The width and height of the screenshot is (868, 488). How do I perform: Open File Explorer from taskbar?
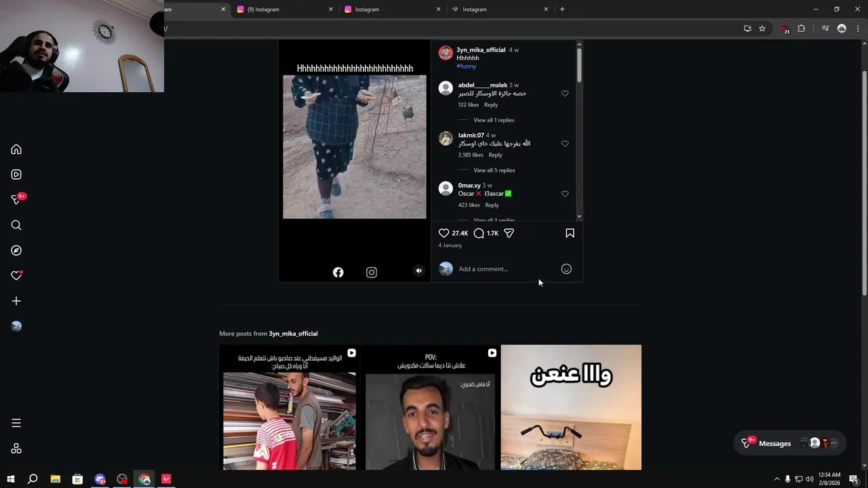point(56,479)
